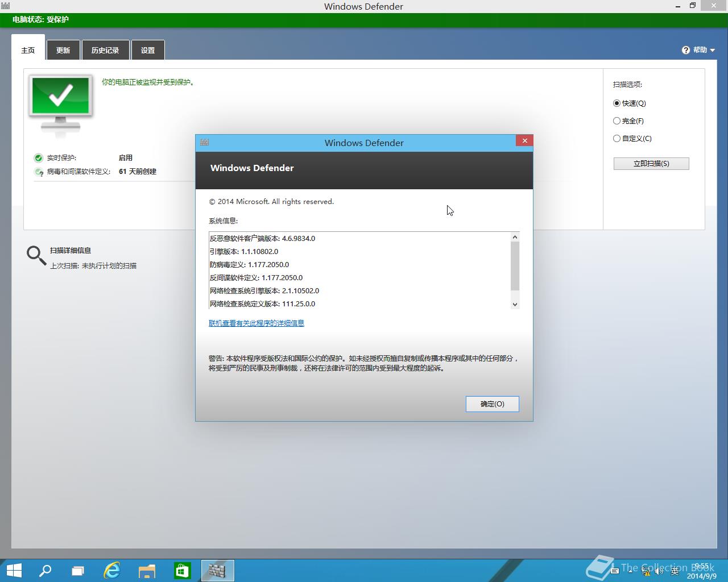Click the 电脑状态: 受保护 status bar

(x=364, y=19)
